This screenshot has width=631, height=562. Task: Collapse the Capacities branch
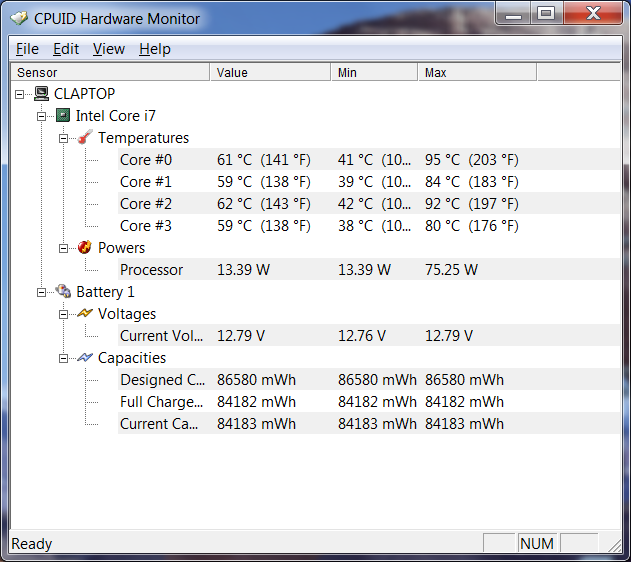[63, 358]
